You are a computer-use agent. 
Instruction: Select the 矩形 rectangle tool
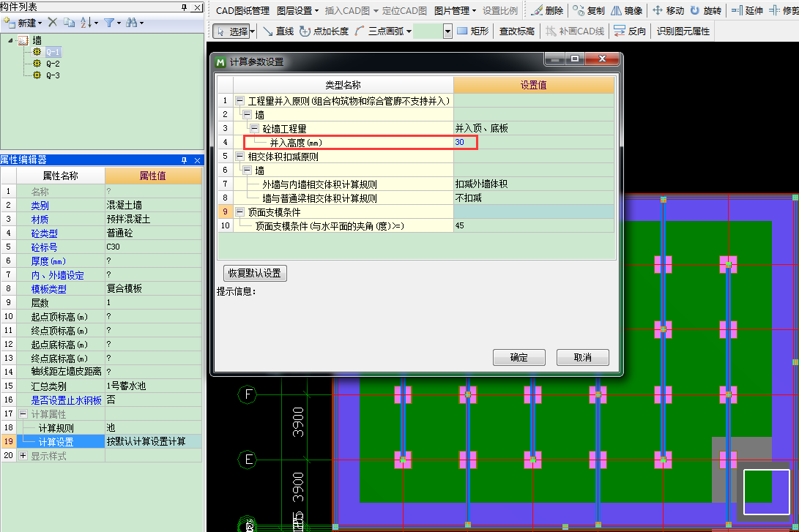tap(472, 31)
